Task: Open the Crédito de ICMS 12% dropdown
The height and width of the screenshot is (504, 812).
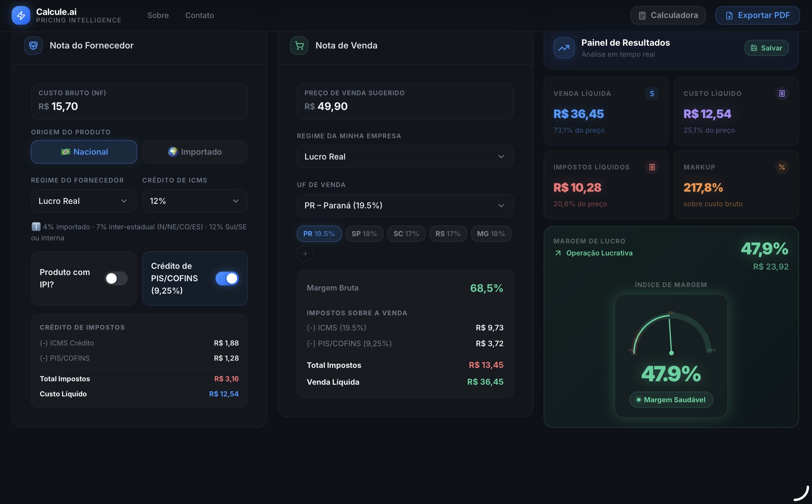Action: tap(195, 201)
